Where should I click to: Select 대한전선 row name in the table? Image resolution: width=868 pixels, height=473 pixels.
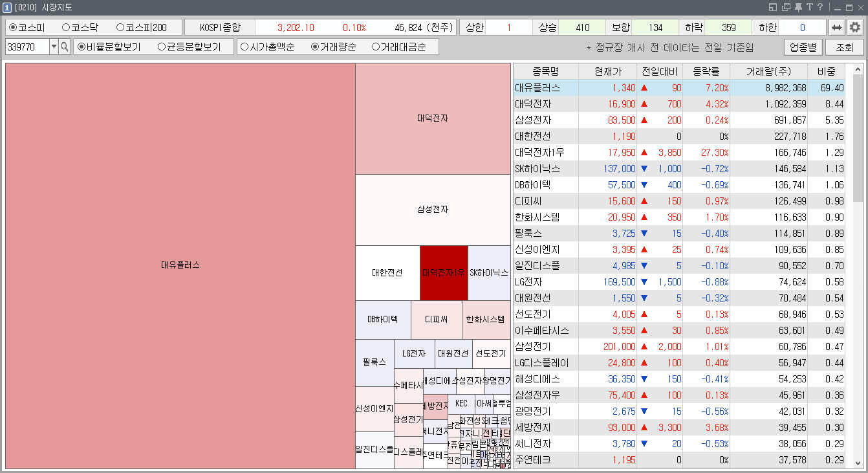click(x=533, y=136)
